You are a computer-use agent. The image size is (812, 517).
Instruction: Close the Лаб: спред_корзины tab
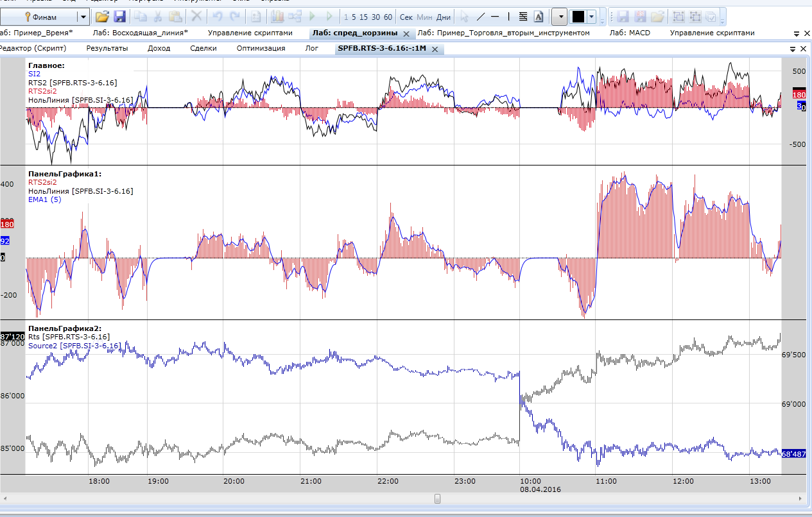[x=406, y=33]
